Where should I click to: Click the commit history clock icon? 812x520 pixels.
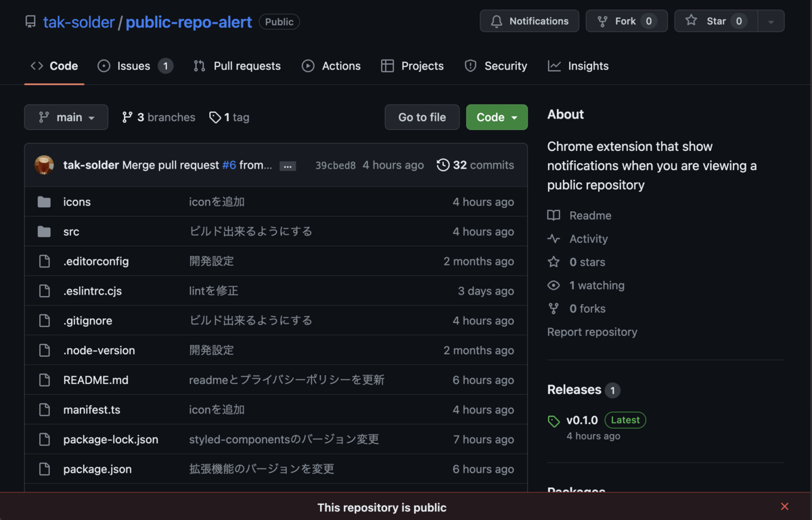coord(443,165)
